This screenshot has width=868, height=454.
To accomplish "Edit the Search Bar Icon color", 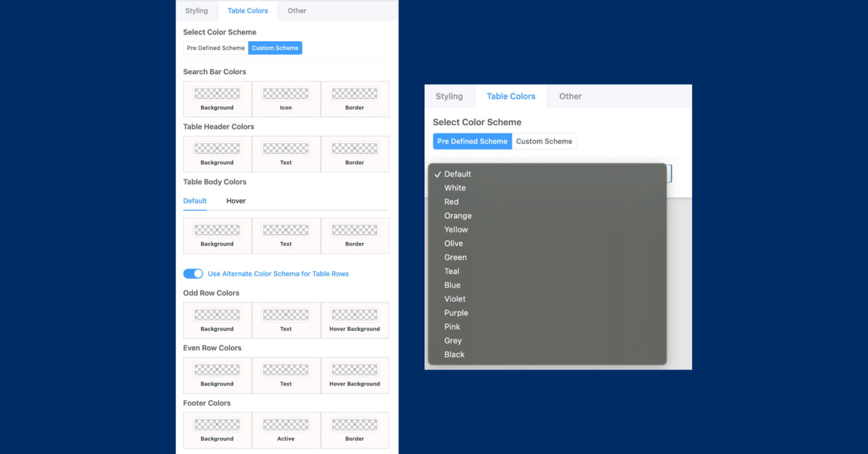I will coord(285,93).
